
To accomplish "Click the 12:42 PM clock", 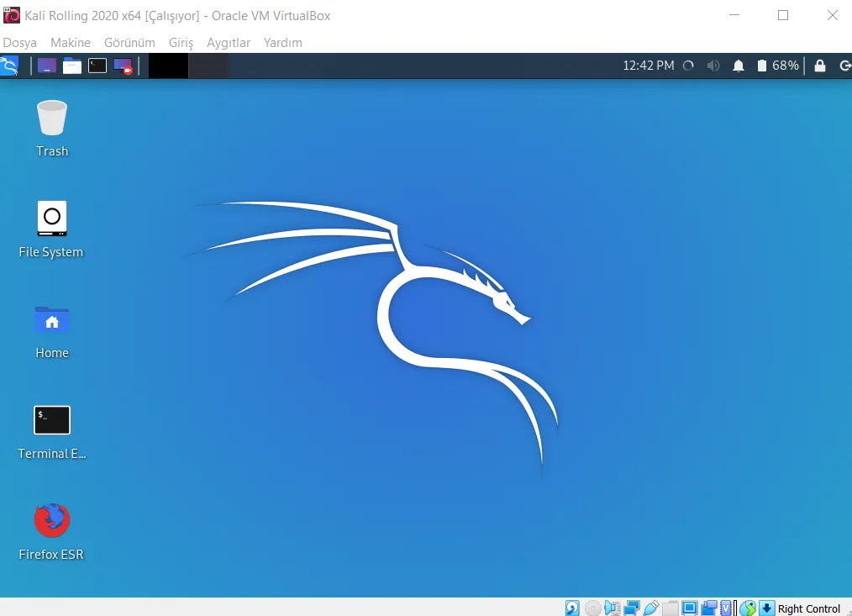I will [648, 66].
